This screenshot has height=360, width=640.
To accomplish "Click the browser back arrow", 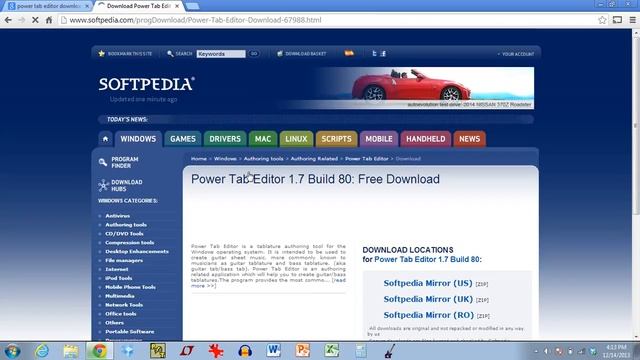I will (x=8, y=20).
